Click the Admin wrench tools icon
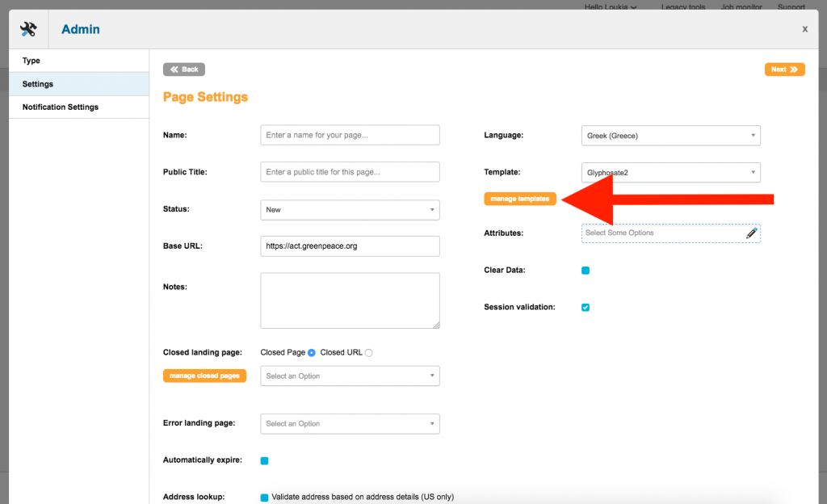Screen dimensions: 827x504 pyautogui.click(x=28, y=29)
